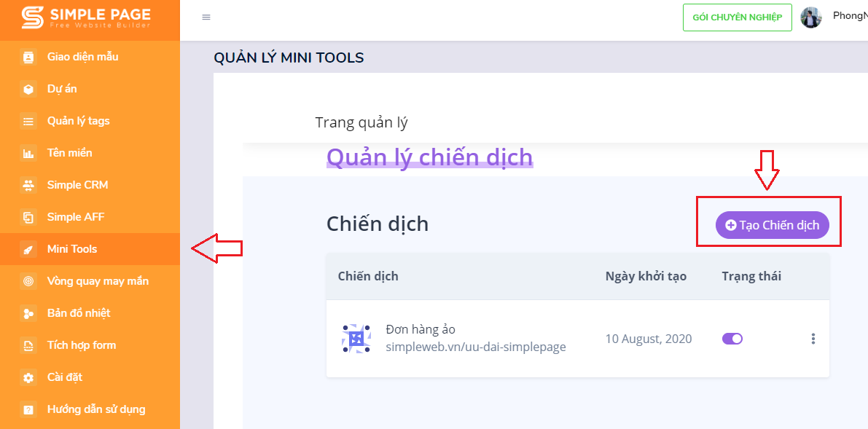Click the Dự án cube icon
868x429 pixels.
[28, 89]
